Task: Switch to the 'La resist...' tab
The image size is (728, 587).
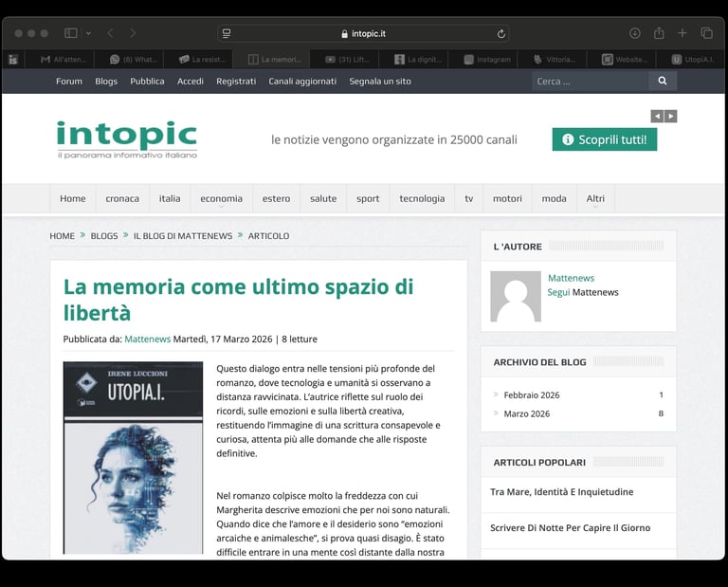Action: click(x=202, y=60)
